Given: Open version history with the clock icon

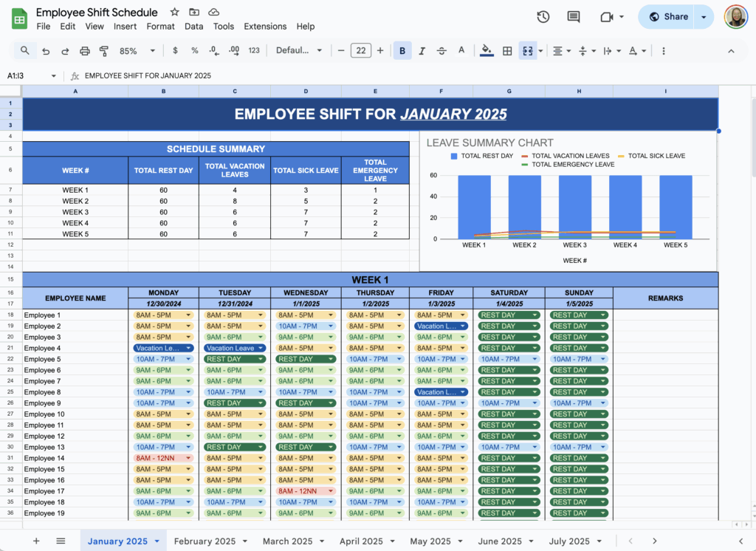Looking at the screenshot, I should [x=543, y=16].
